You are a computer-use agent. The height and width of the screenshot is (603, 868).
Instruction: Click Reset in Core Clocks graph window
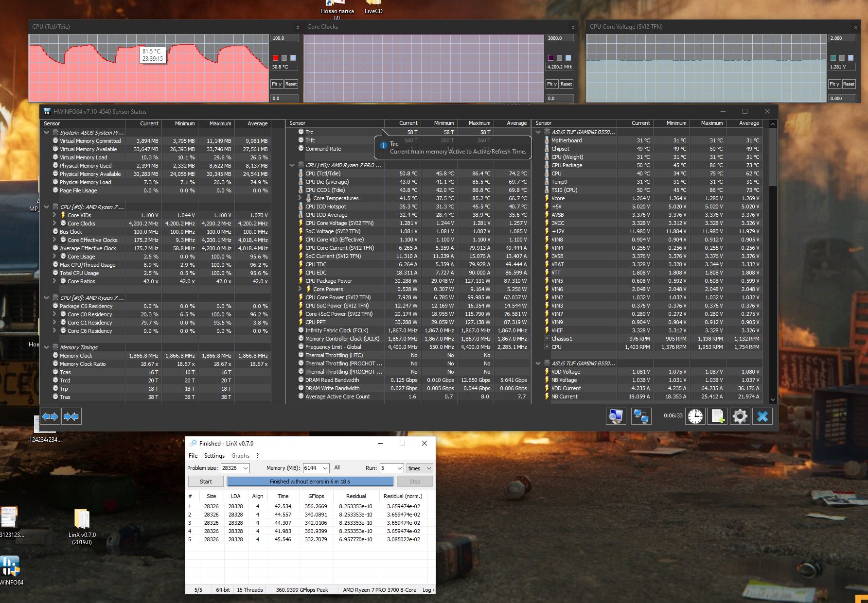(566, 84)
